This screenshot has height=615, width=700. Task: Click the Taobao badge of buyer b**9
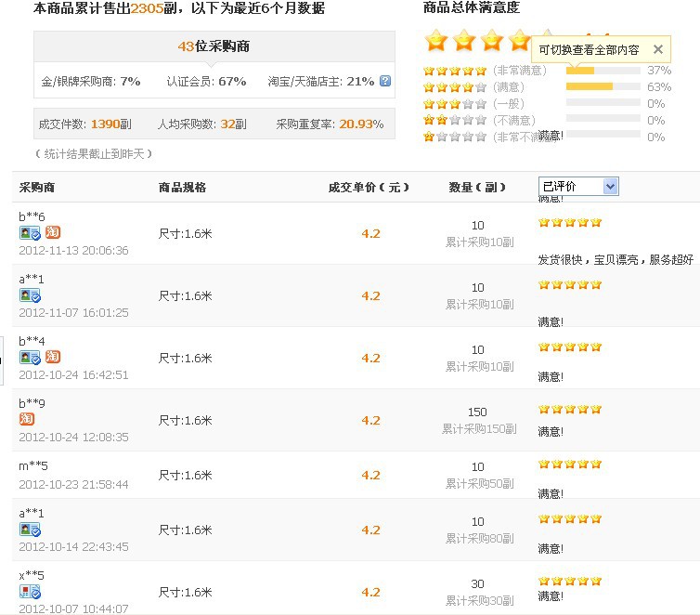click(x=27, y=419)
